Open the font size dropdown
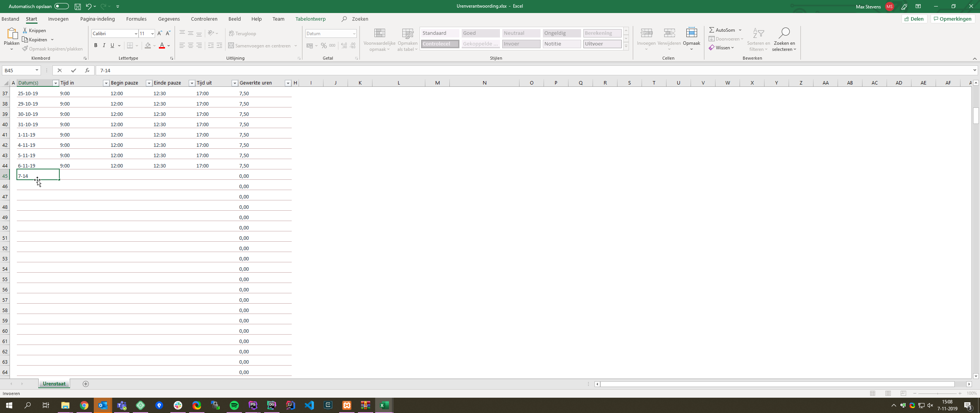 [x=152, y=34]
